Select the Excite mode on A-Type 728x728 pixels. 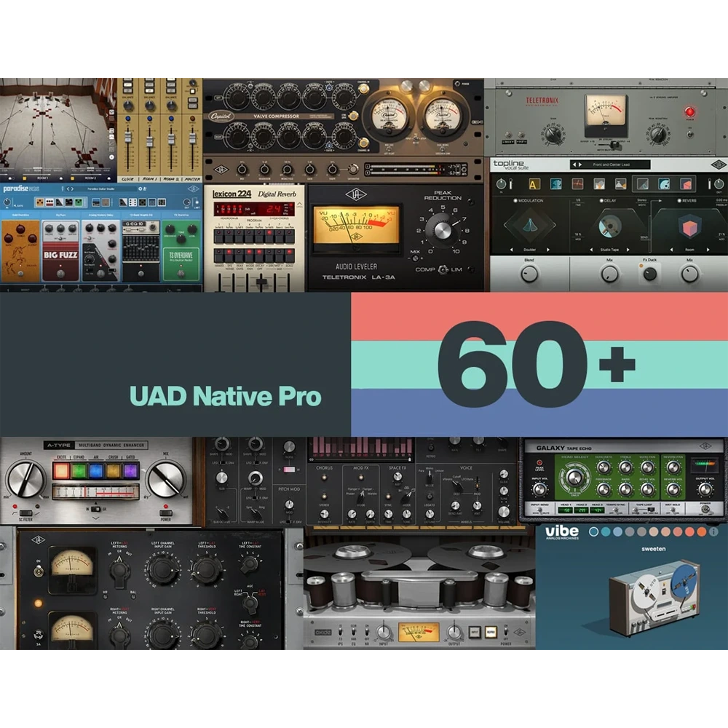pos(61,470)
